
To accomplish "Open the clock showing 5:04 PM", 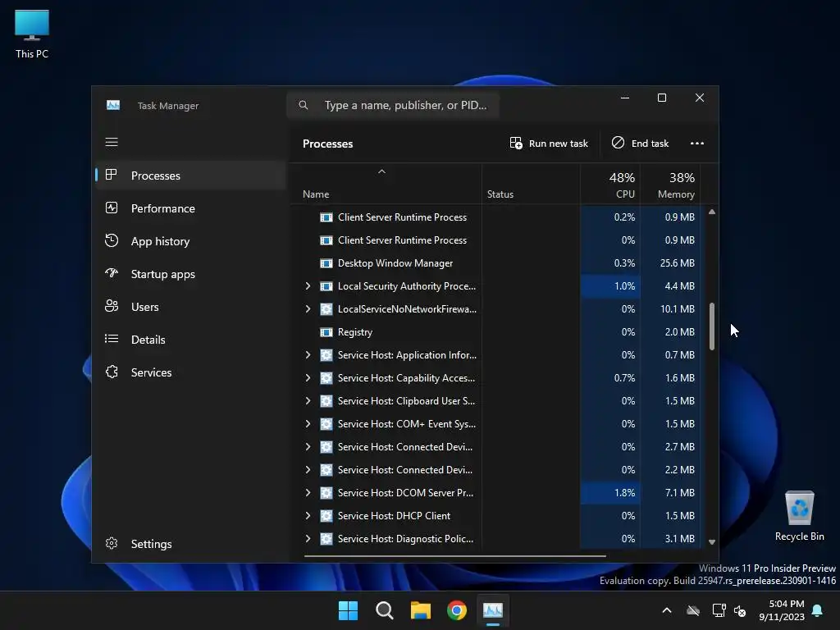I will coord(782,610).
